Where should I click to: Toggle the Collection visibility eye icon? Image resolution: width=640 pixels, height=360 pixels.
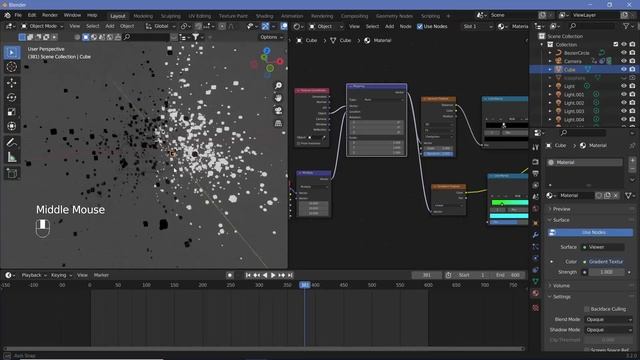[624, 44]
